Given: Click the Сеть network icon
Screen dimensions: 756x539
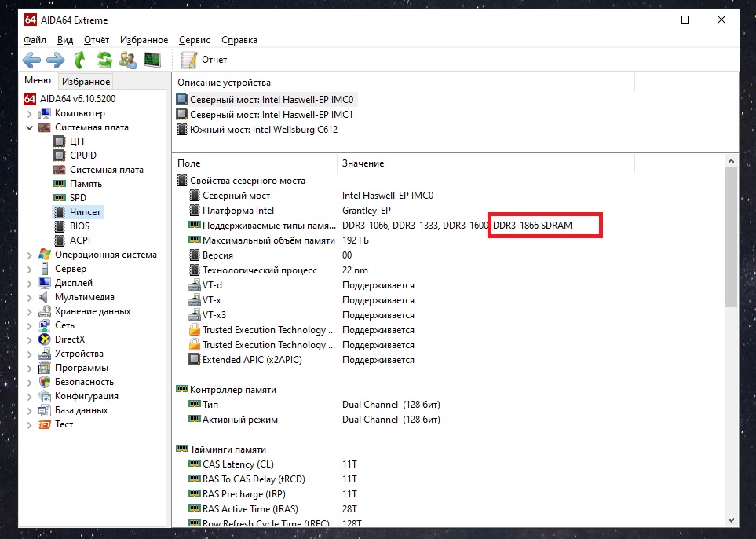Looking at the screenshot, I should point(45,325).
